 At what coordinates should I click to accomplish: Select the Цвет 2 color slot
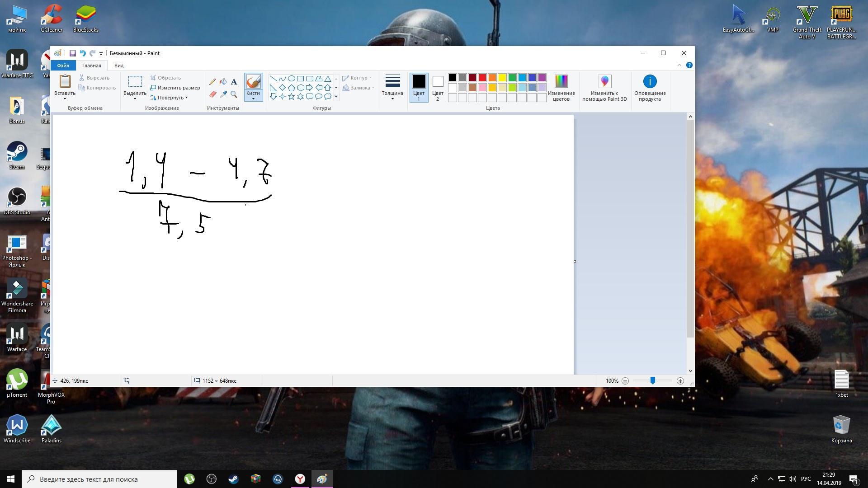click(438, 87)
